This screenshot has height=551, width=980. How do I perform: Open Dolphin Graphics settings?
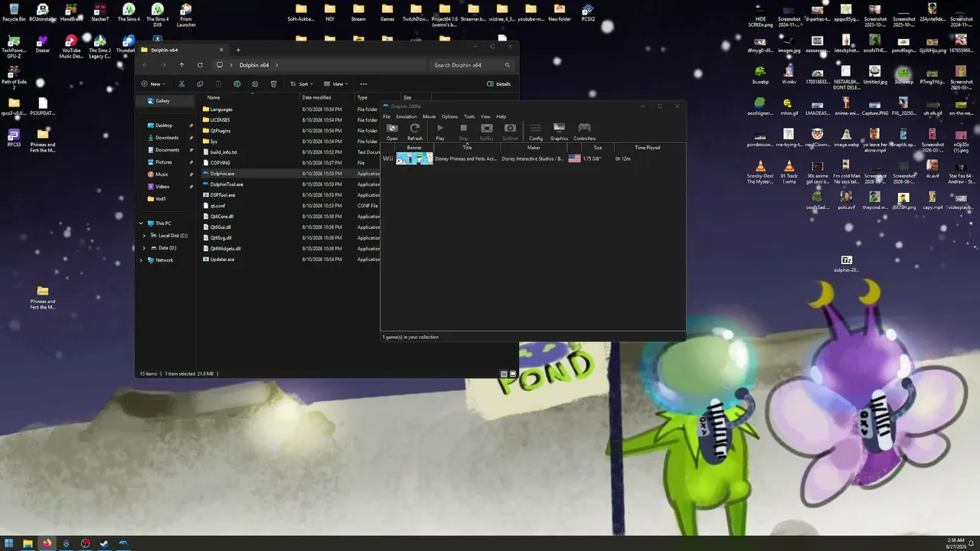(x=559, y=132)
